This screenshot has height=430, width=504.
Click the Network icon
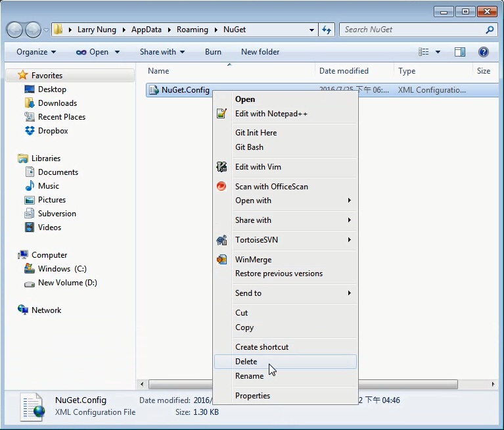pyautogui.click(x=23, y=310)
